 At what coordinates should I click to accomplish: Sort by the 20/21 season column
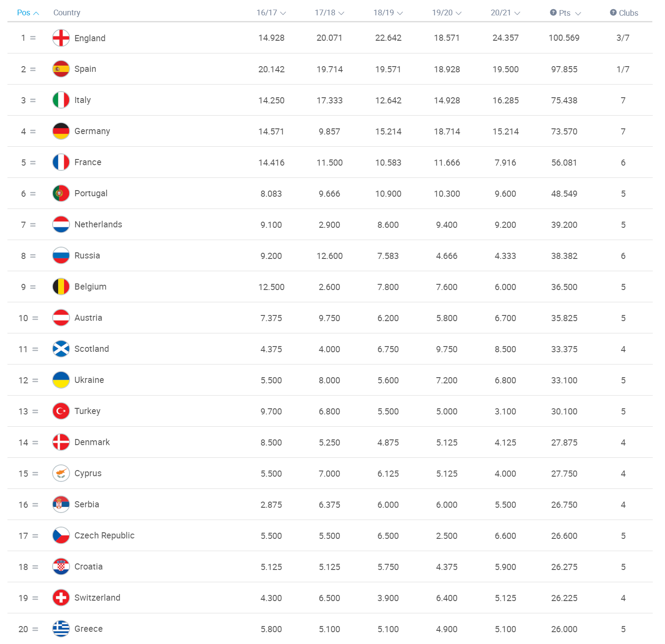click(505, 13)
